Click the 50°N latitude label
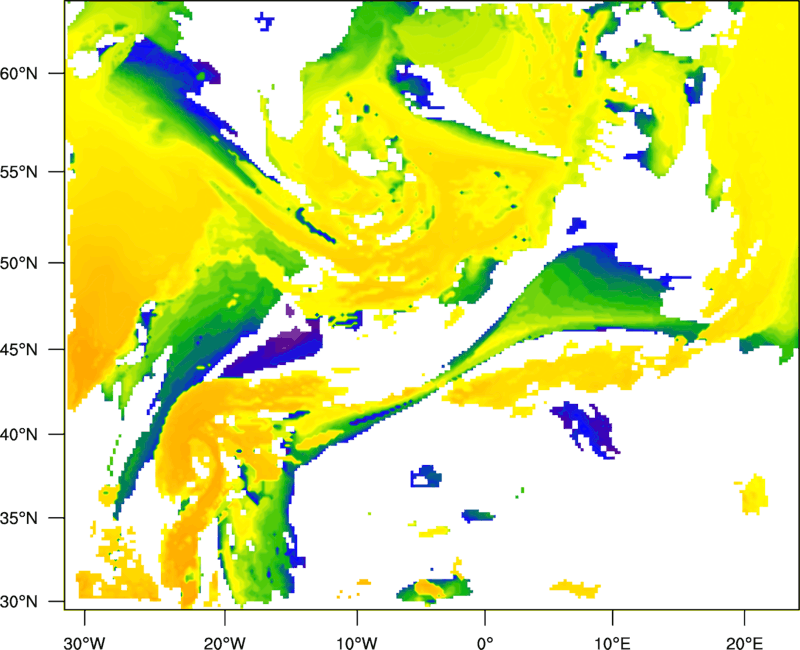This screenshot has height=650, width=800. coord(19,263)
